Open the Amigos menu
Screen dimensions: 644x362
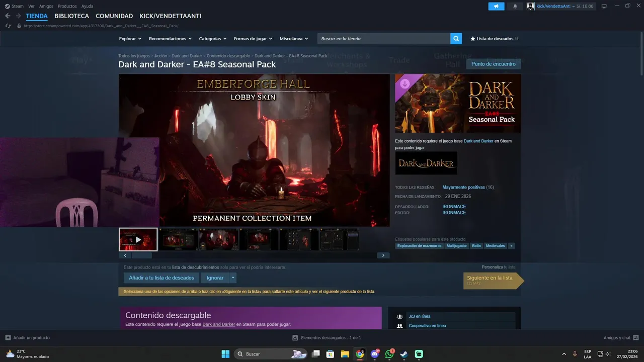[x=46, y=6]
